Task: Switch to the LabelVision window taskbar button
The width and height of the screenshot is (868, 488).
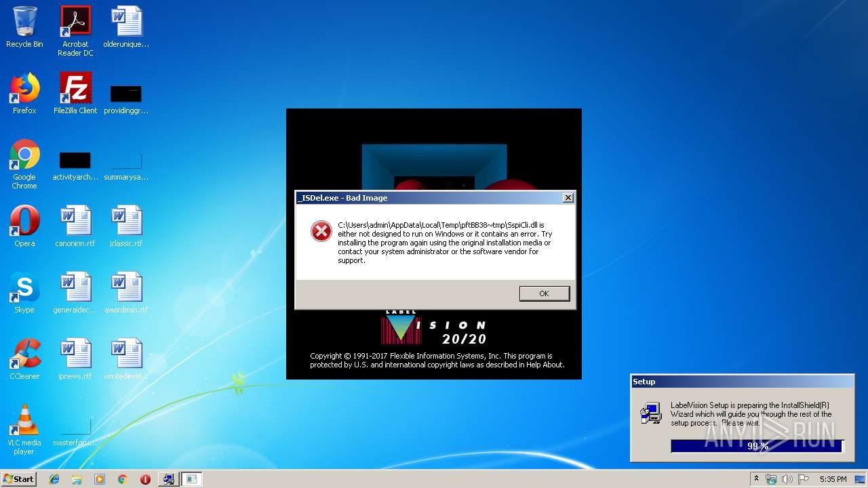Action: 192,479
